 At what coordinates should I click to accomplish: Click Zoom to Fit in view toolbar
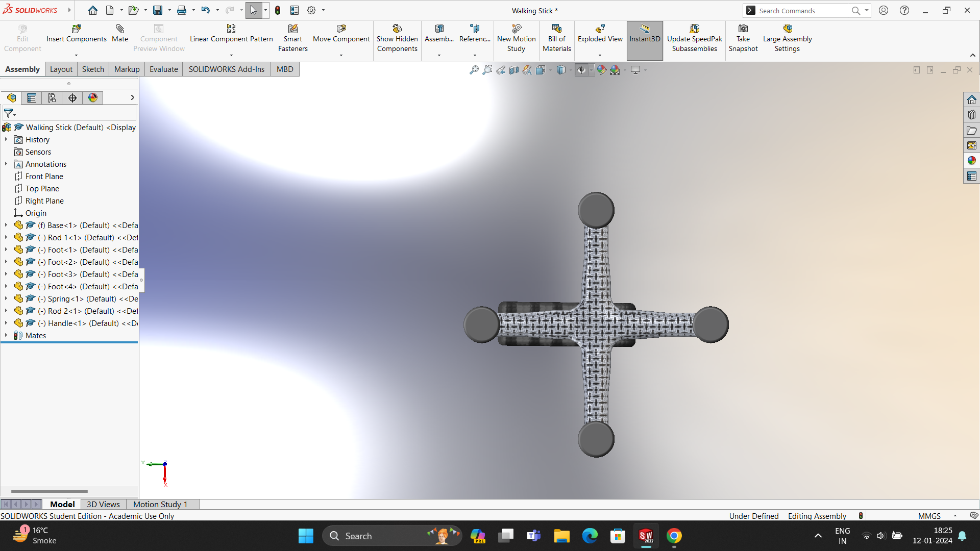[474, 70]
